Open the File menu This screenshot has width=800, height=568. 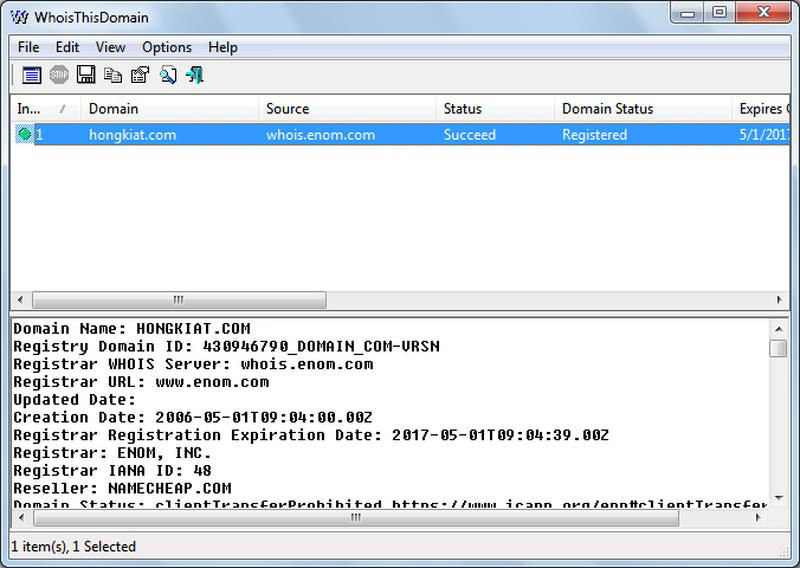28,47
